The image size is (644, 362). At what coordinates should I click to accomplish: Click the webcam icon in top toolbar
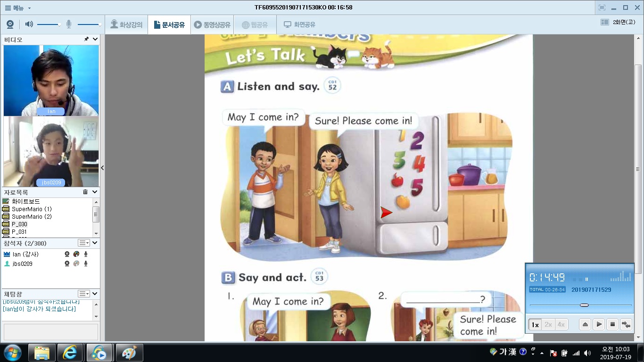pos(10,25)
